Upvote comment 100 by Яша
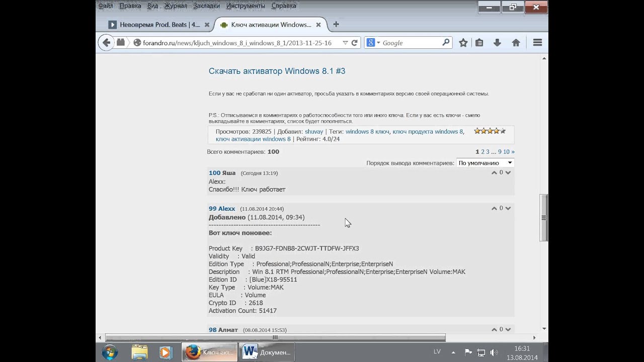644x362 pixels. tap(494, 172)
